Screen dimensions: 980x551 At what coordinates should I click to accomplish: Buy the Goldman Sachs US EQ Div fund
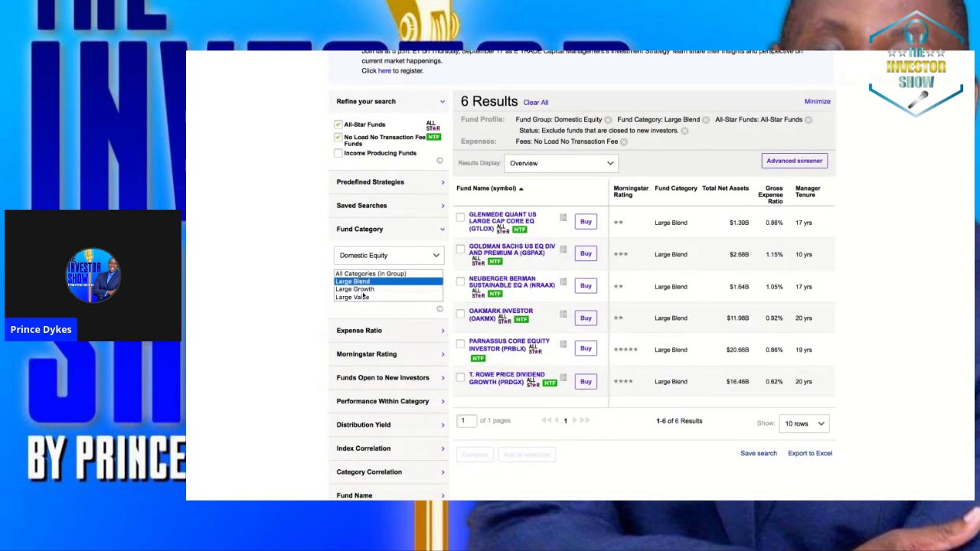(586, 253)
